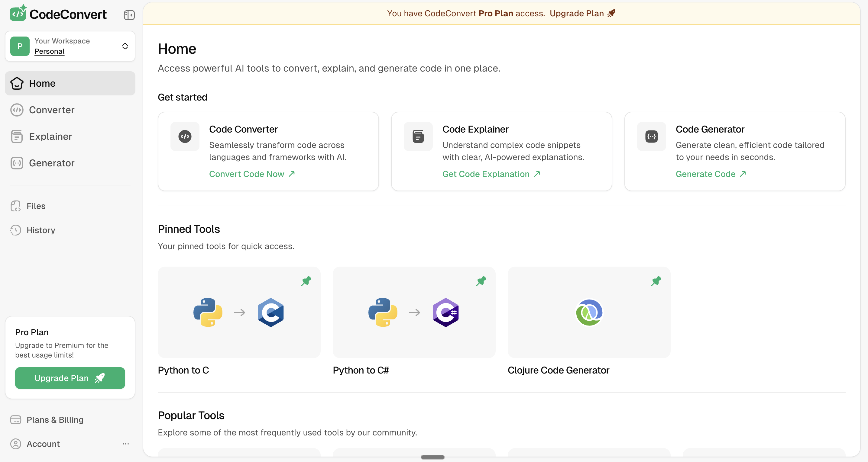Click the CodeConvert logo icon
This screenshot has width=868, height=462.
(x=18, y=14)
